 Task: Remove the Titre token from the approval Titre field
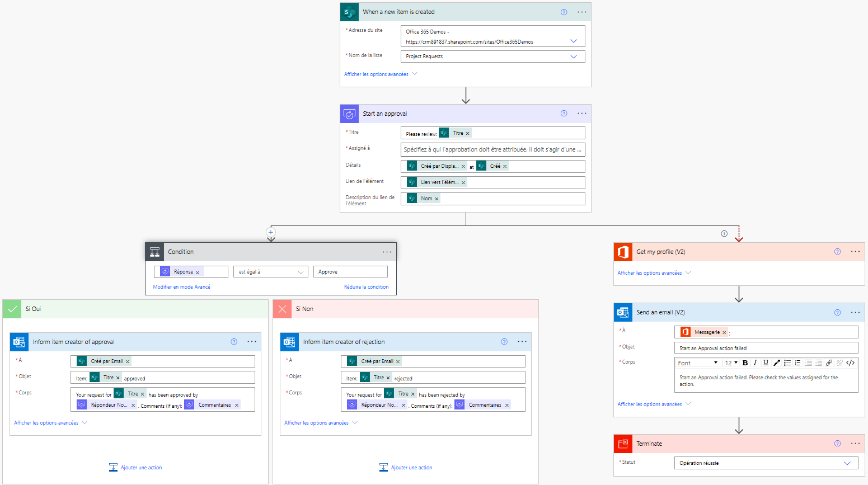coord(468,134)
